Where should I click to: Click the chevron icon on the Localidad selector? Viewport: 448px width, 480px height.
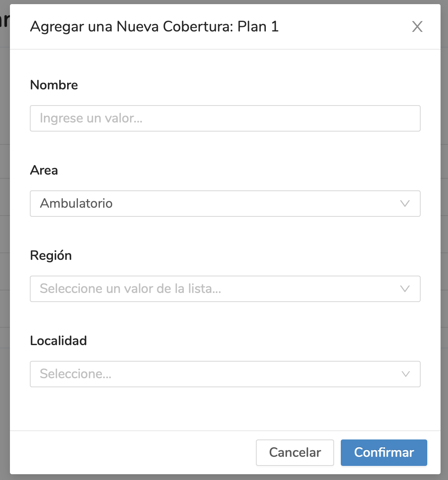[405, 374]
